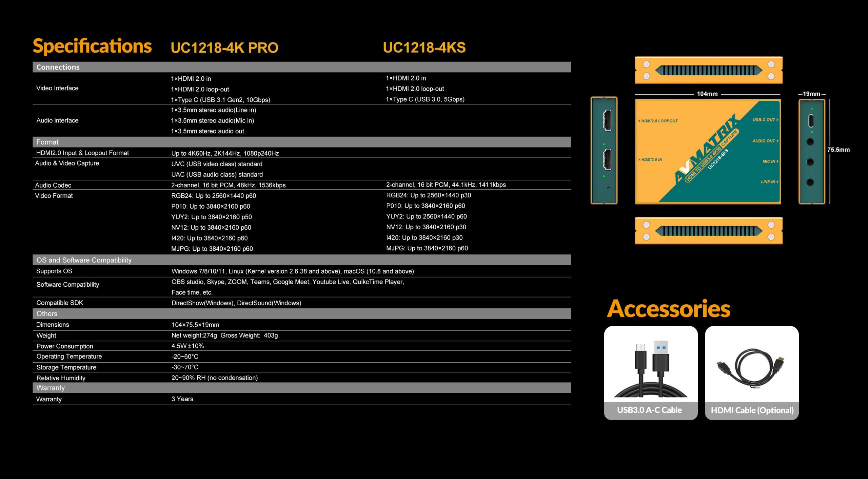
Task: Click 'RGB24: Up to 2560×1440 p30' text
Action: [429, 195]
